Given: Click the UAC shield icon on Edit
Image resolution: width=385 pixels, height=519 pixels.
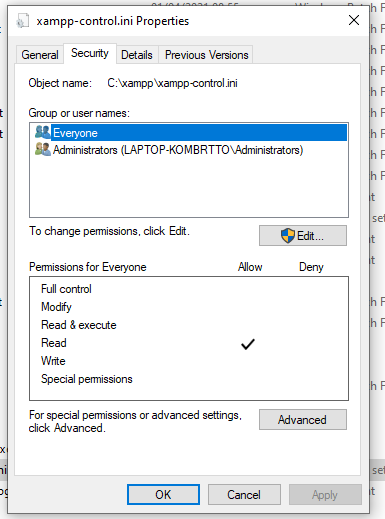Looking at the screenshot, I should click(x=287, y=236).
